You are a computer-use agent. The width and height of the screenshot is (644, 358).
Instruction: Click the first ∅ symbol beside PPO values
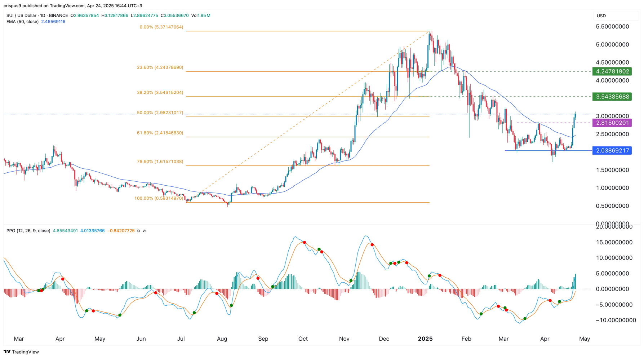pos(138,231)
